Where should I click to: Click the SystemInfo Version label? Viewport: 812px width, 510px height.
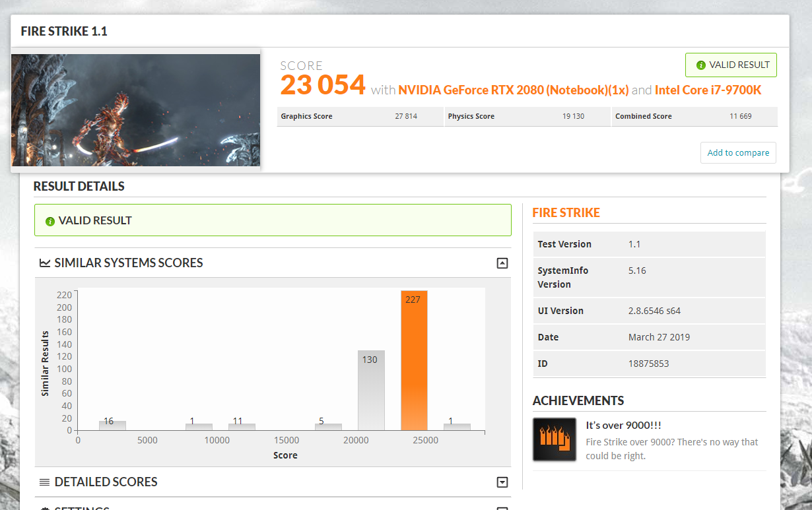(x=563, y=277)
